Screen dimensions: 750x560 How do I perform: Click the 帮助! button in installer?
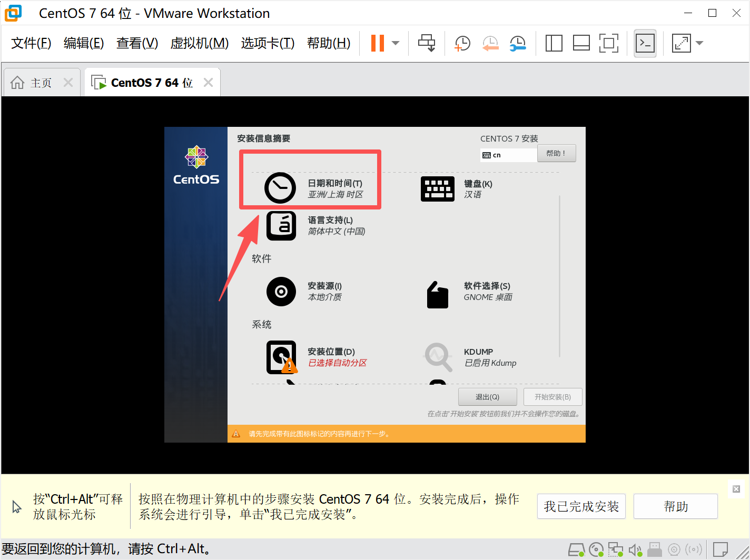[x=556, y=153]
